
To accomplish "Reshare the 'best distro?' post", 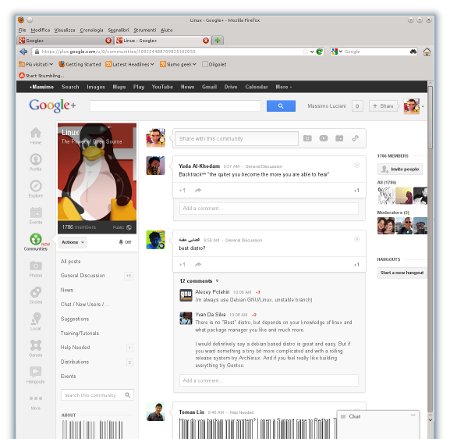I will coord(198,265).
